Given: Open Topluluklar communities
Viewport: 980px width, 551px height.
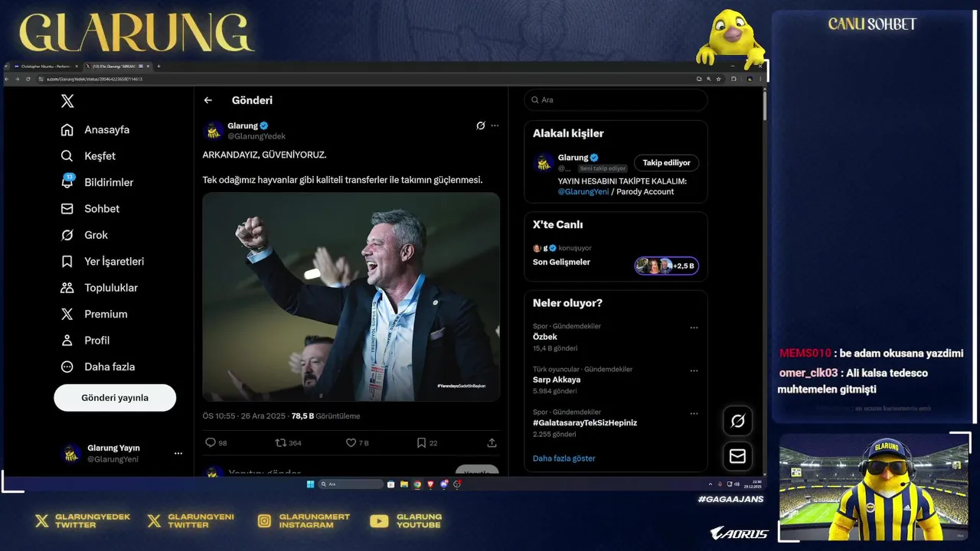Looking at the screenshot, I should [100, 288].
